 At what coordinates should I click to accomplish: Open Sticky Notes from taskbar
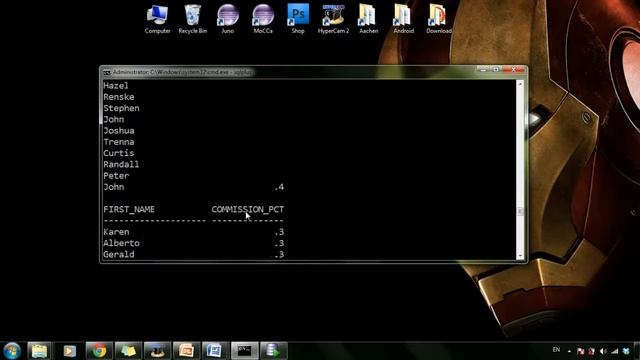point(128,351)
